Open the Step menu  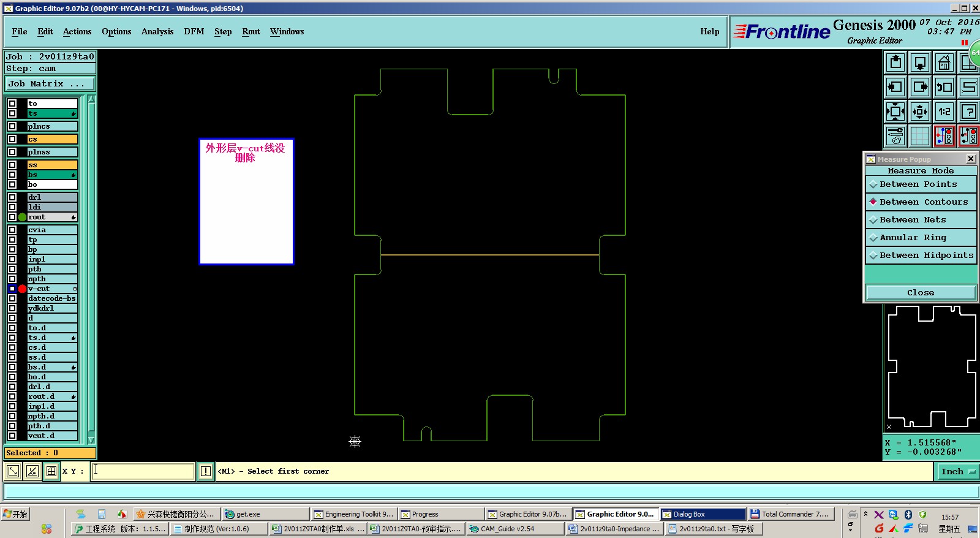(223, 31)
